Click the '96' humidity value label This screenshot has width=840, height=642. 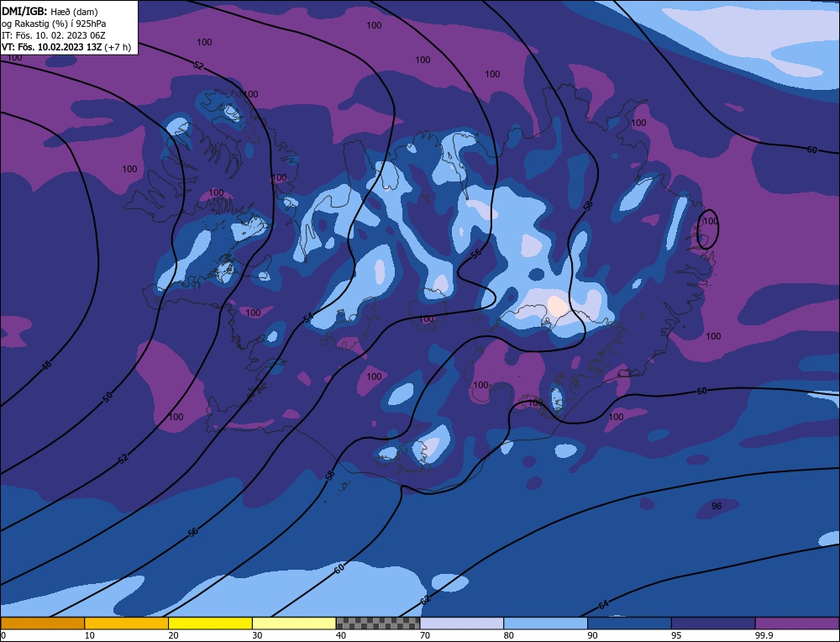point(717,506)
